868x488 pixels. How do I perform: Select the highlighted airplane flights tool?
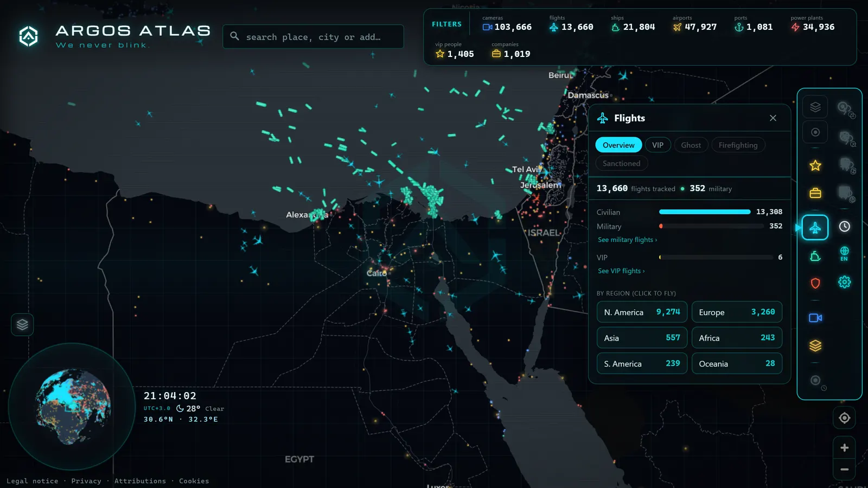[815, 227]
